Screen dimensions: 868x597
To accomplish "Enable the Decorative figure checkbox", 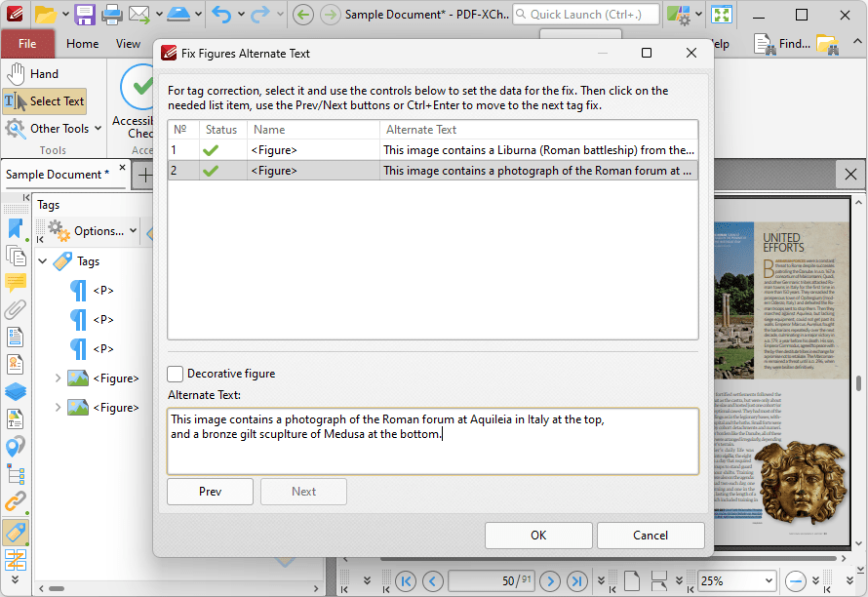I will pyautogui.click(x=175, y=374).
